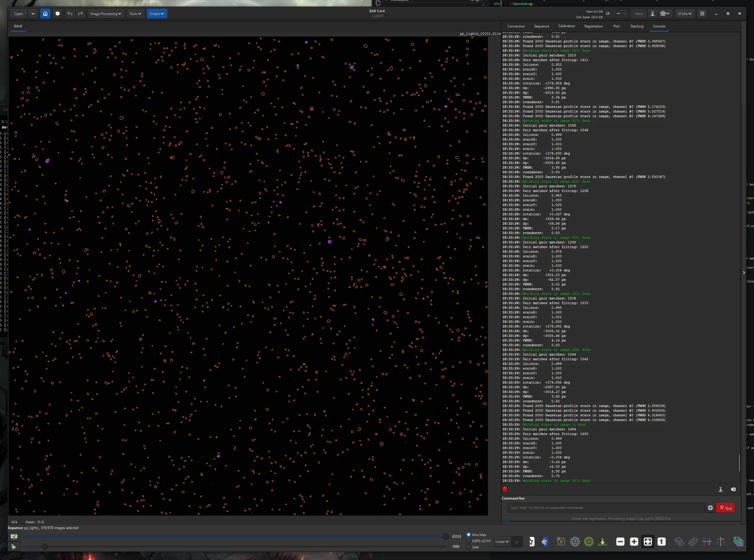Open the hamburger main menu
Image resolution: width=754 pixels, height=560 pixels.
tap(702, 13)
